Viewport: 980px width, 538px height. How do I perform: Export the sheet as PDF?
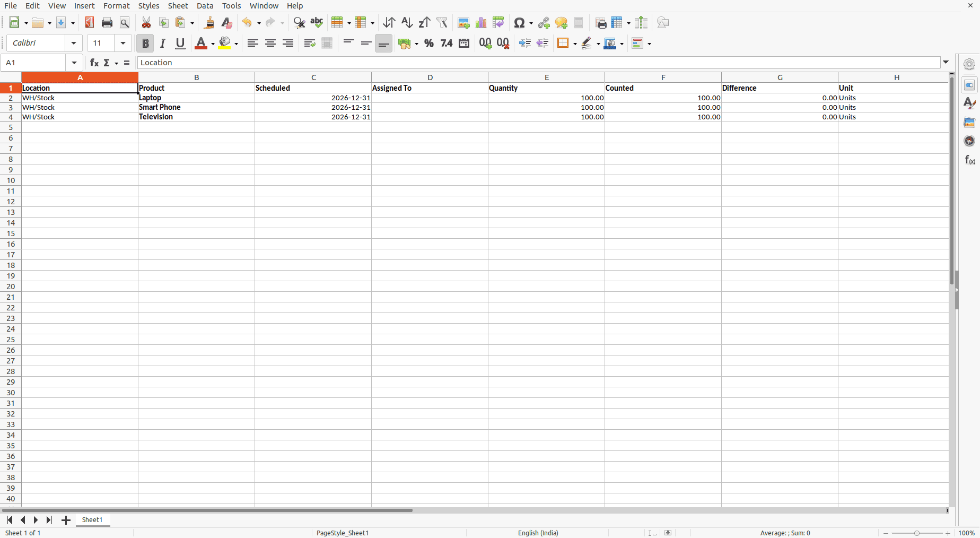pos(89,23)
